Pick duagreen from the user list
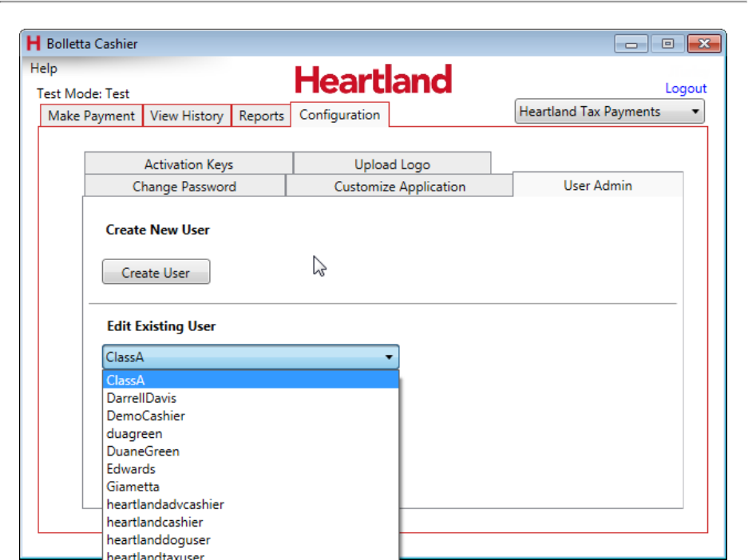 click(251, 433)
